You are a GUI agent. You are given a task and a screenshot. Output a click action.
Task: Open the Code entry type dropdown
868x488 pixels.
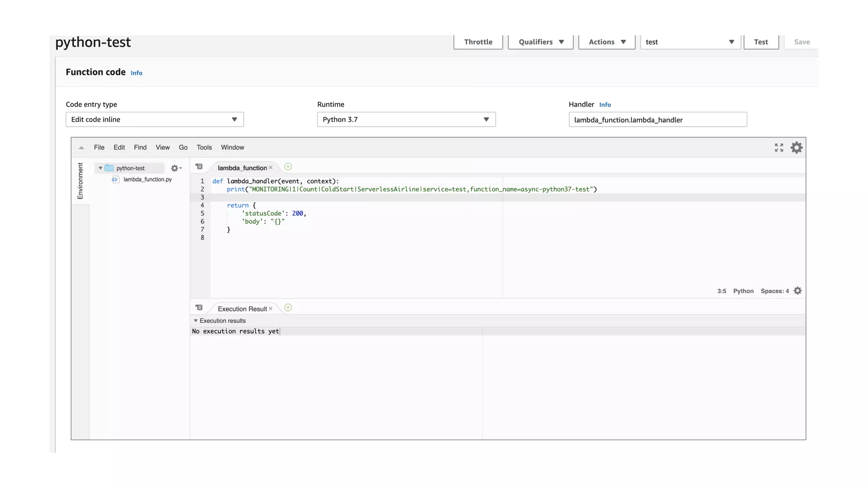(x=155, y=119)
